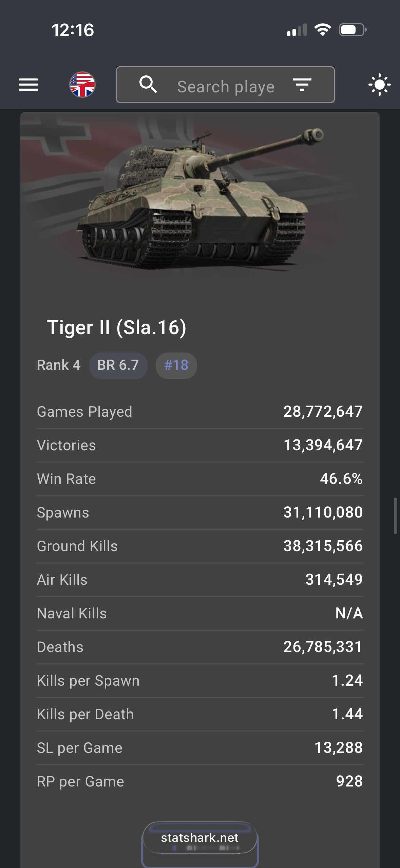Click the magnifying glass search icon
The width and height of the screenshot is (400, 868).
tap(148, 85)
